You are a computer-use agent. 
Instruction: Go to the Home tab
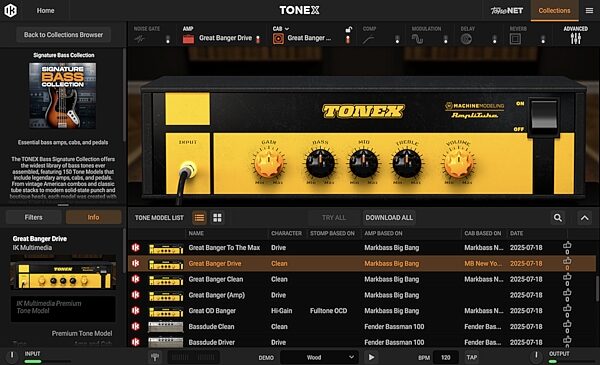click(x=45, y=11)
